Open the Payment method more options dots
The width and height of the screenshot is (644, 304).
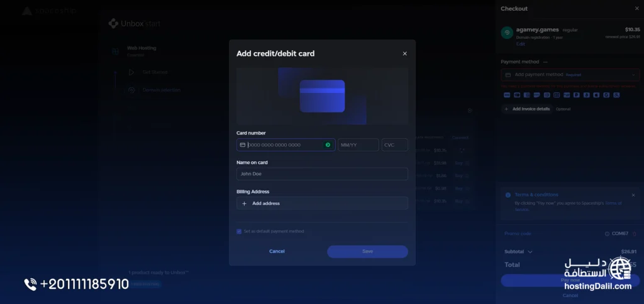(545, 62)
